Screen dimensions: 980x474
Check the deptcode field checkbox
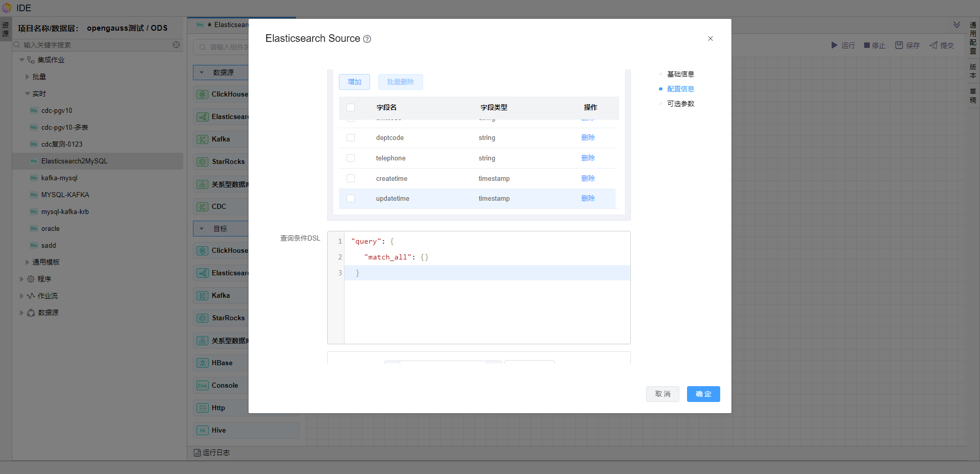pyautogui.click(x=351, y=138)
